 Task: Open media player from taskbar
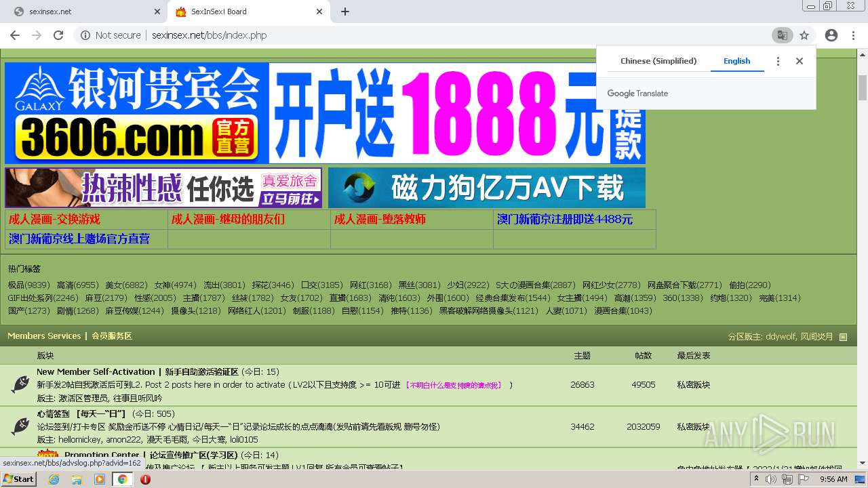pos(100,479)
